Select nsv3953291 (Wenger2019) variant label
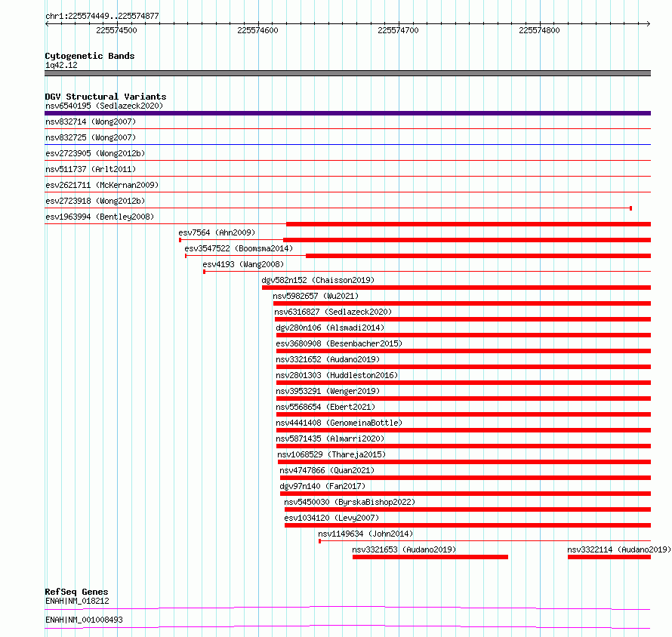 tap(328, 391)
